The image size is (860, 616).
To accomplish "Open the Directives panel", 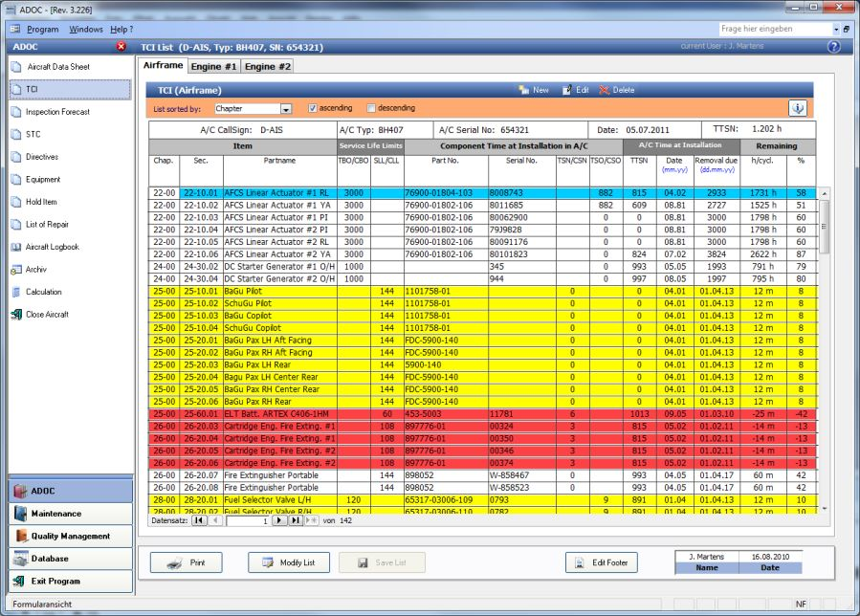I will (55, 157).
